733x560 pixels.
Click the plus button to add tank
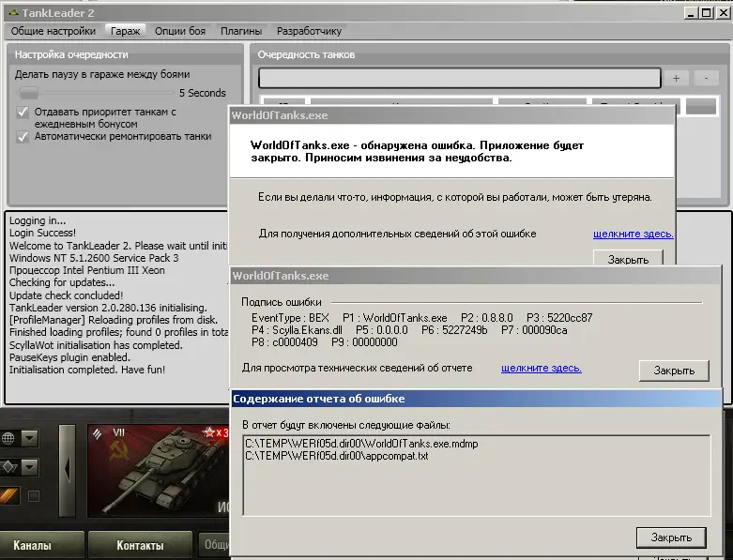pos(676,79)
